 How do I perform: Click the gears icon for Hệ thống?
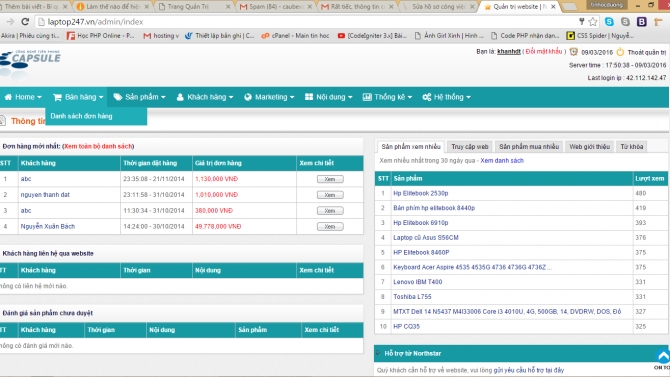coord(426,97)
